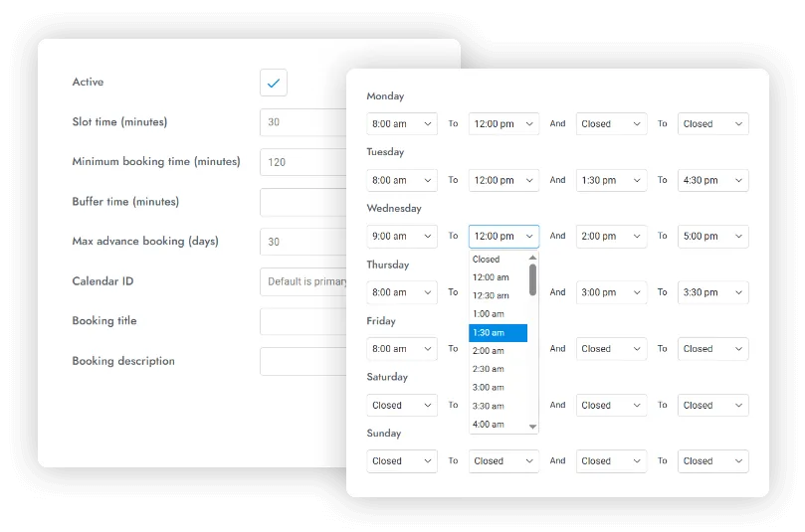Image resolution: width=805 pixels, height=532 pixels.
Task: Click the Booking description input field
Action: (x=302, y=362)
